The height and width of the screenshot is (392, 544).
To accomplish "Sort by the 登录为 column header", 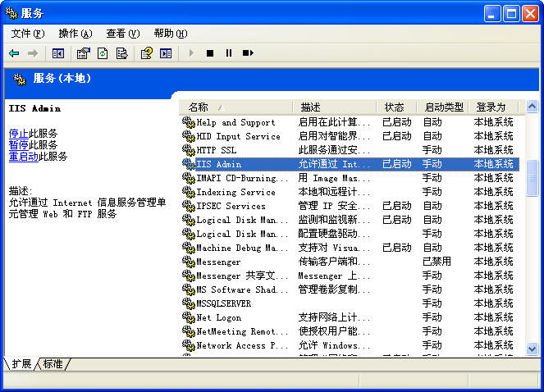I will [x=494, y=107].
